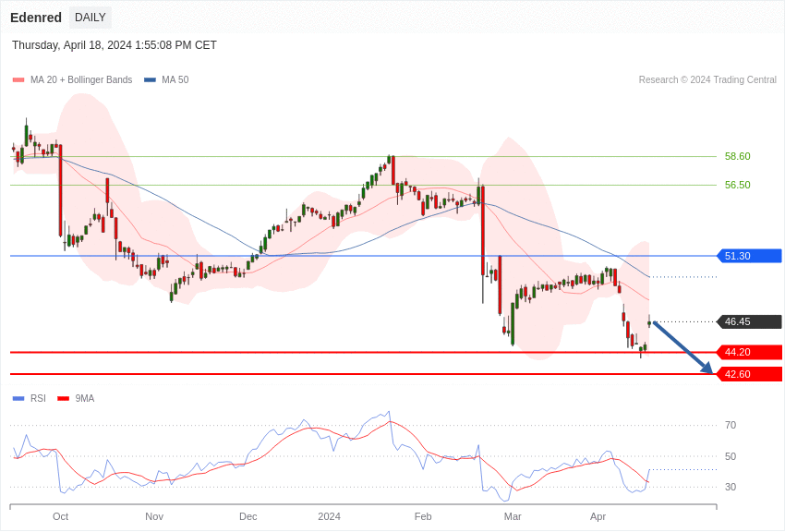Click the RSI 70 level label
The image size is (785, 532).
point(731,426)
